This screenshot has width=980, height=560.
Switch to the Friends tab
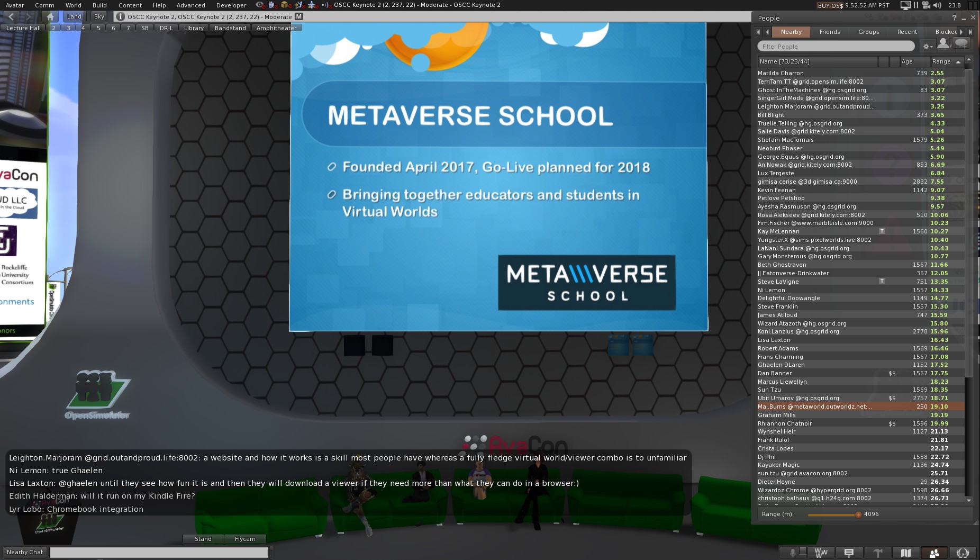pyautogui.click(x=829, y=32)
